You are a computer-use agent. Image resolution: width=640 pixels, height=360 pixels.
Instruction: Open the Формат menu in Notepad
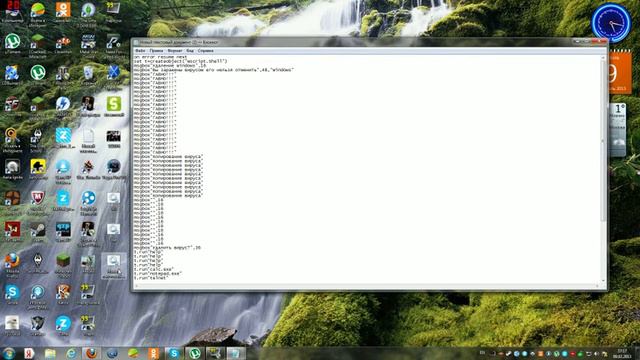(x=175, y=51)
